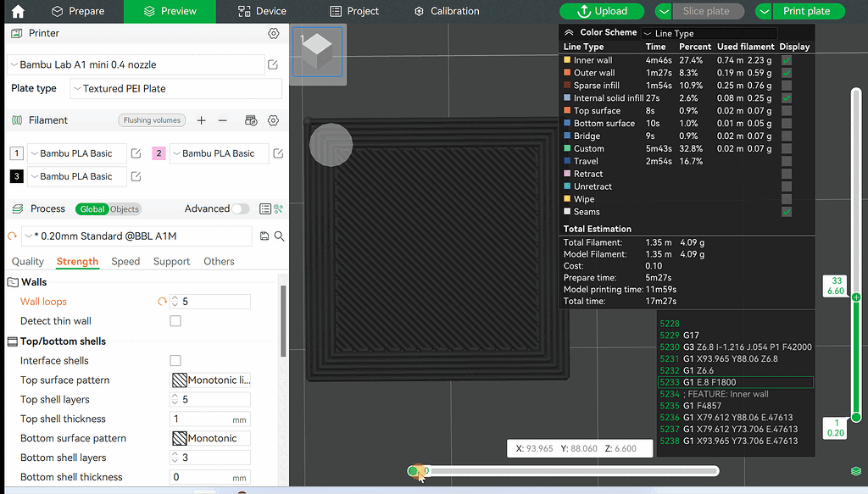Viewport: 868px width, 494px height.
Task: Collapse the Color Scheme legend panel
Action: (569, 33)
